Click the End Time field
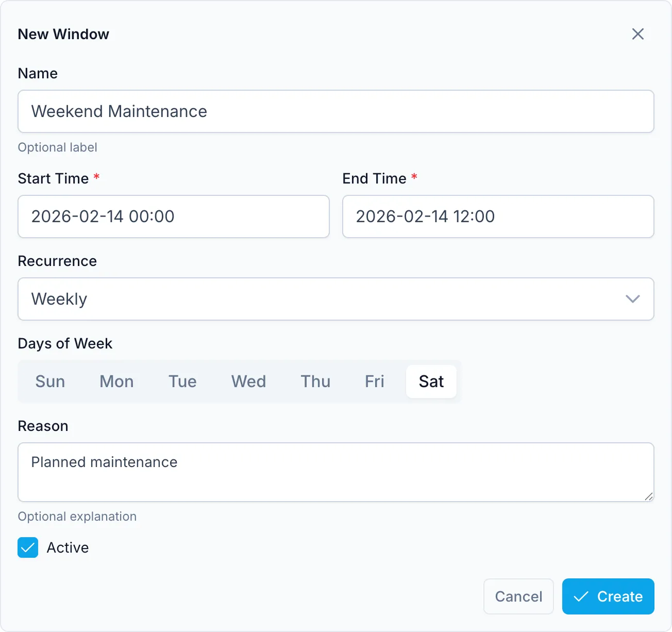The image size is (672, 632). click(x=498, y=217)
